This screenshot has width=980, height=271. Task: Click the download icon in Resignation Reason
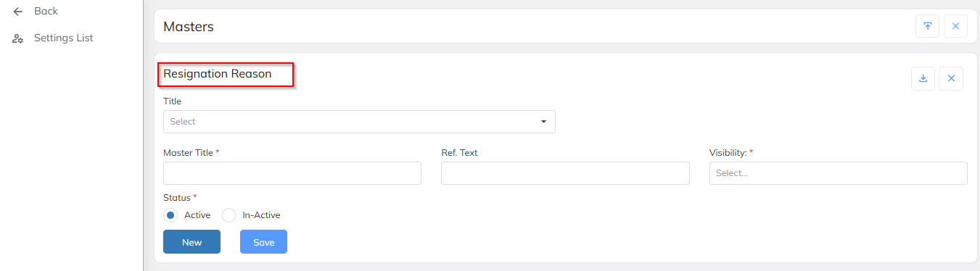(923, 78)
